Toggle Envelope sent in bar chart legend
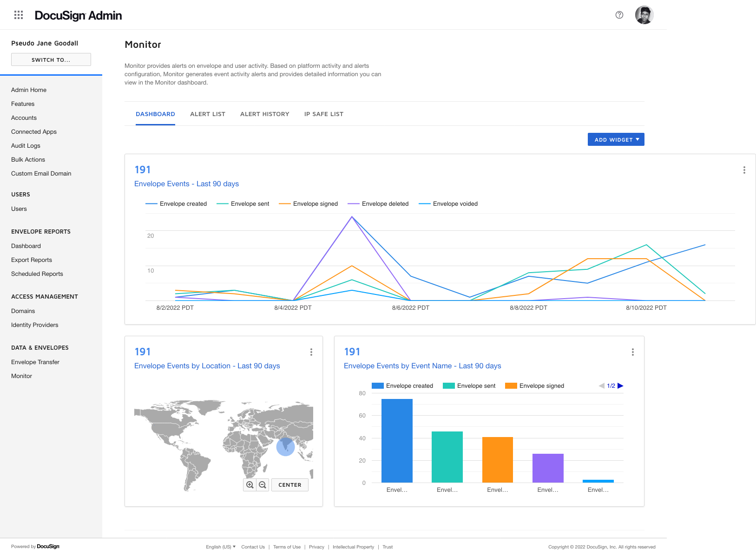756x555 pixels. (469, 386)
